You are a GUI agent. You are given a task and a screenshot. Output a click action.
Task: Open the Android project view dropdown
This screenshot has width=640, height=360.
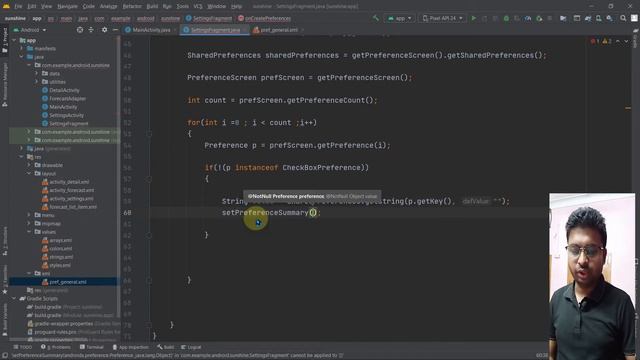(x=30, y=30)
